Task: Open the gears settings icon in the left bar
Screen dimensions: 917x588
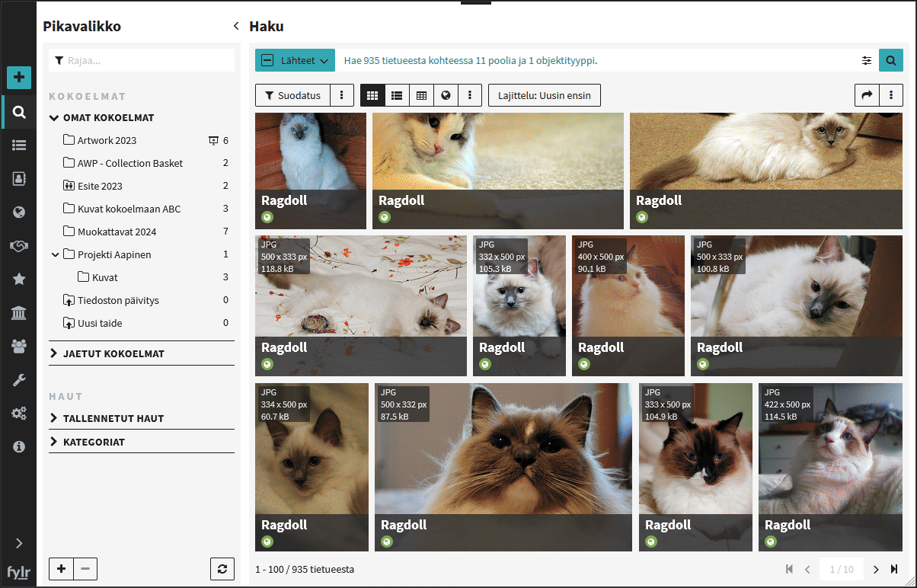Action: (19, 414)
